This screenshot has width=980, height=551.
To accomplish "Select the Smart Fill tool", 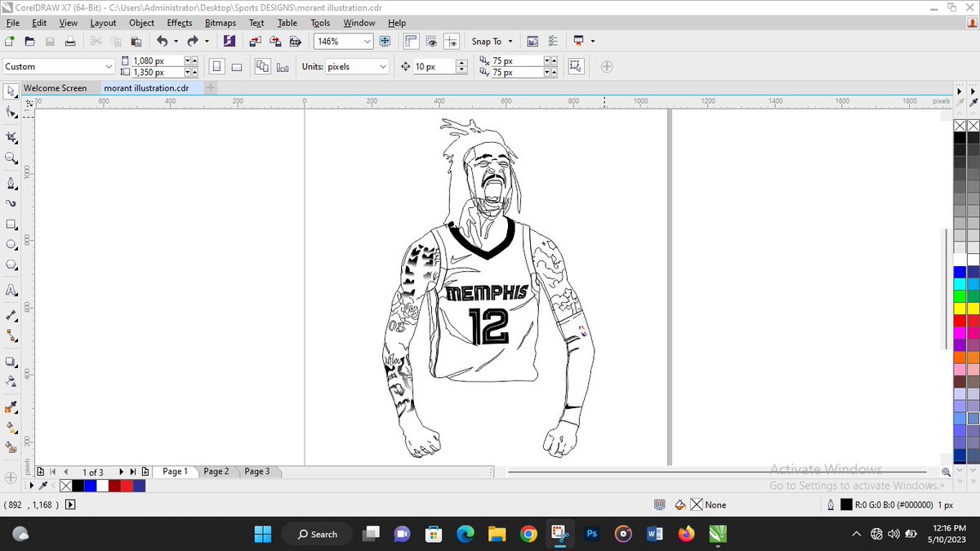I will (11, 447).
